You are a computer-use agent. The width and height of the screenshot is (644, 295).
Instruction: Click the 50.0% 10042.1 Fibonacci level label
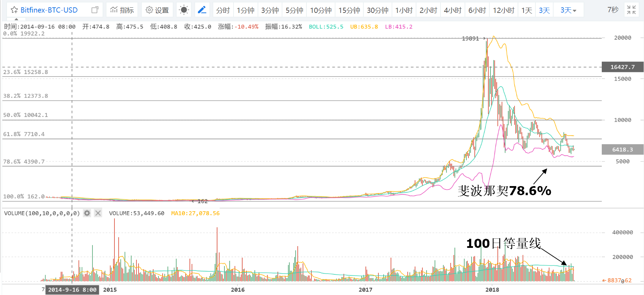(25, 115)
